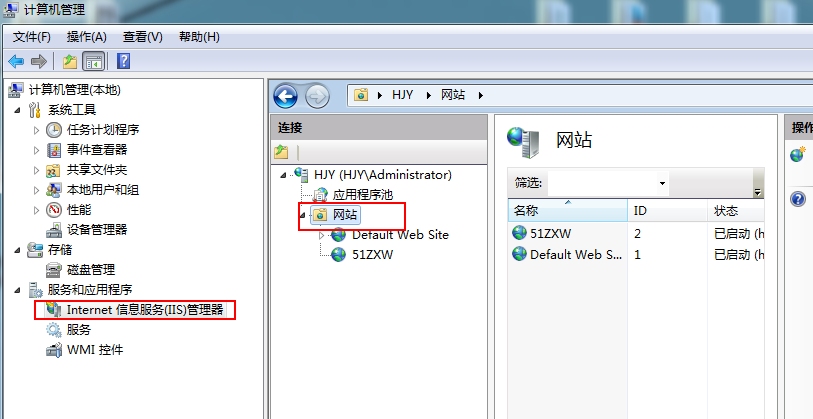813x419 pixels.
Task: Click the forward arrow in the toolbar
Action: click(39, 62)
